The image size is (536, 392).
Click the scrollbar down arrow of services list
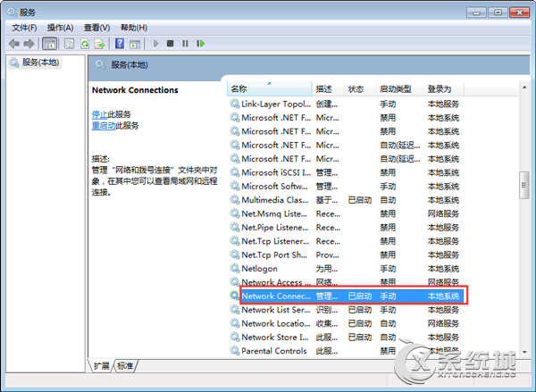(x=524, y=352)
